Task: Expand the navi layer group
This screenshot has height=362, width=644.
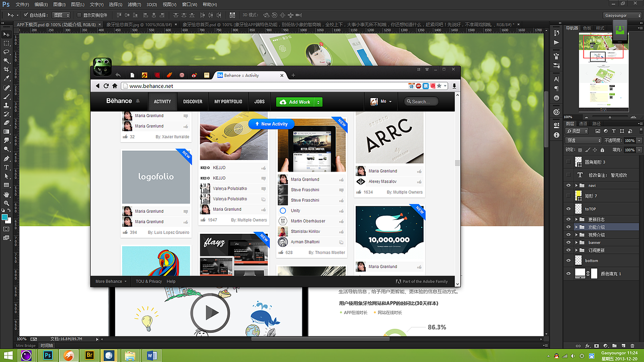Action: pos(577,186)
